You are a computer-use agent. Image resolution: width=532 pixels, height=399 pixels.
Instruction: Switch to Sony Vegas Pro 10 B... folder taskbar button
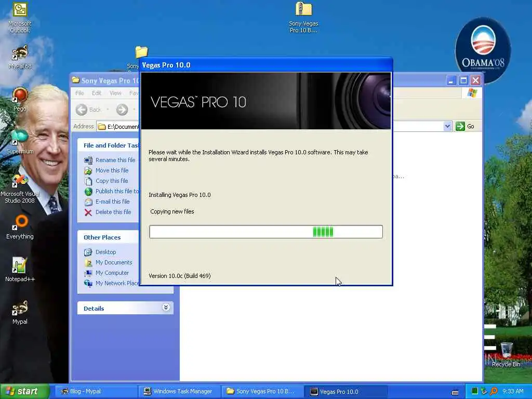tap(262, 392)
